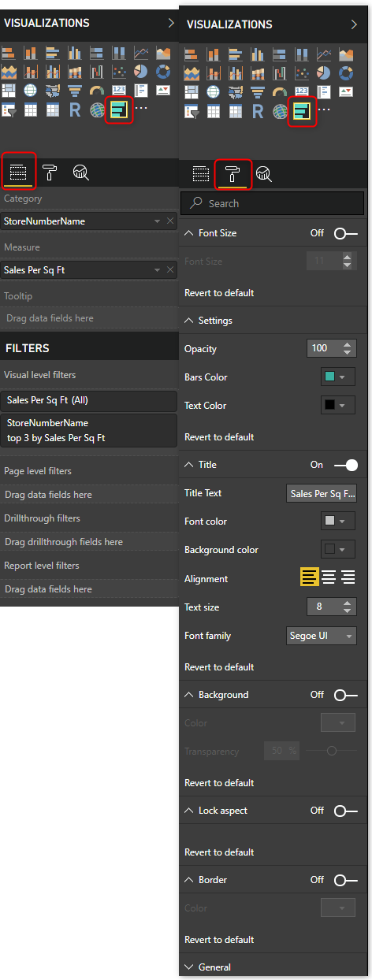372x980 pixels.
Task: Remove Sales Per Sq Ft field with X
Action: pyautogui.click(x=170, y=270)
